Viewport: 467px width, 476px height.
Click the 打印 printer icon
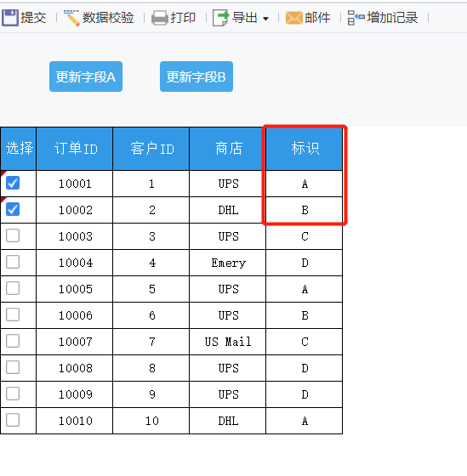coord(160,18)
